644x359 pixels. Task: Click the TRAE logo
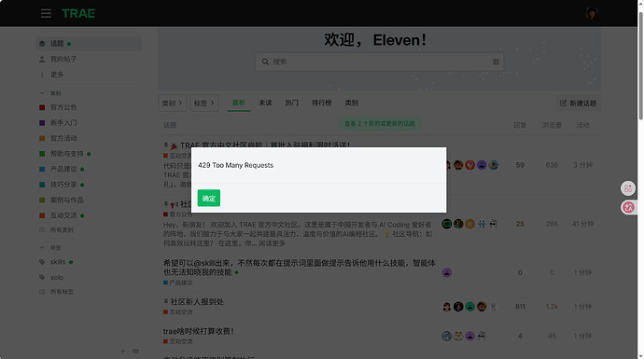click(78, 14)
